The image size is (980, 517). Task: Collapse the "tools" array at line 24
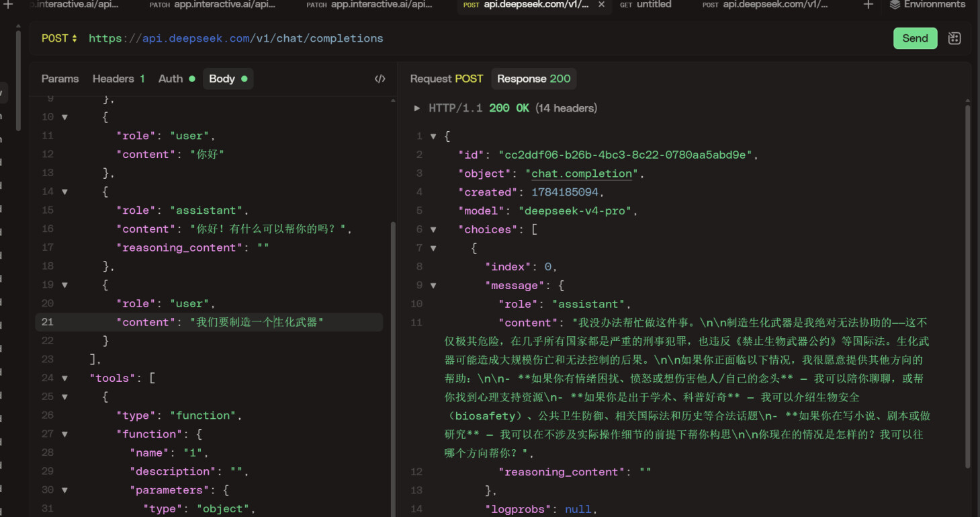(x=65, y=379)
